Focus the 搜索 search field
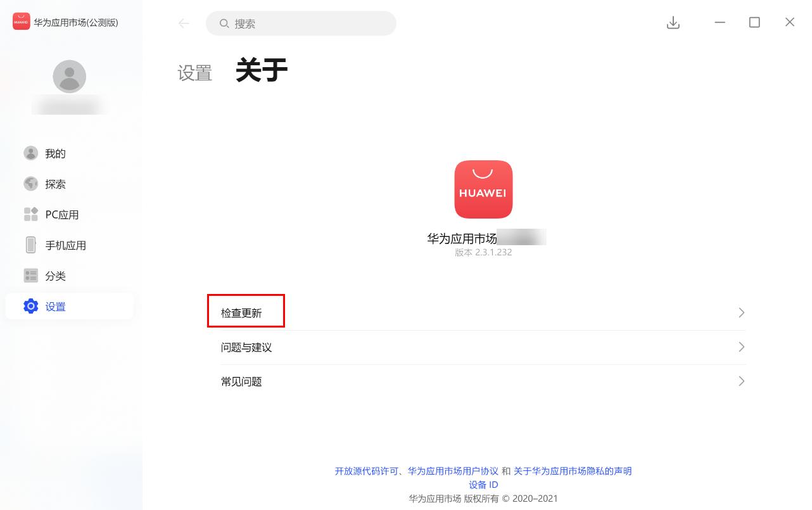This screenshot has height=510, width=812. [x=301, y=23]
